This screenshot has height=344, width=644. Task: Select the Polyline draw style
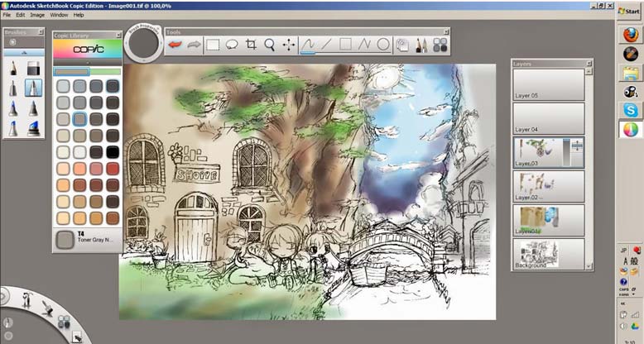coord(364,45)
